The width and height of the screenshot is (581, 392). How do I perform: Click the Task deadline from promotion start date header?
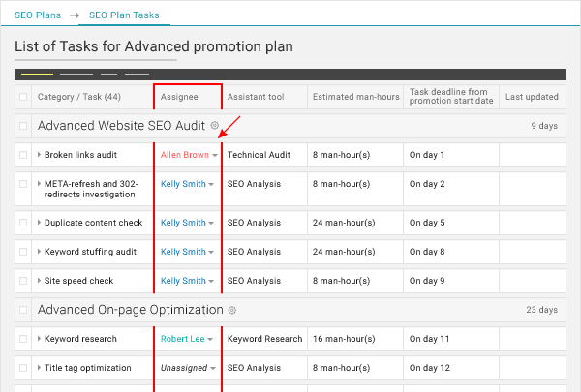pos(451,97)
